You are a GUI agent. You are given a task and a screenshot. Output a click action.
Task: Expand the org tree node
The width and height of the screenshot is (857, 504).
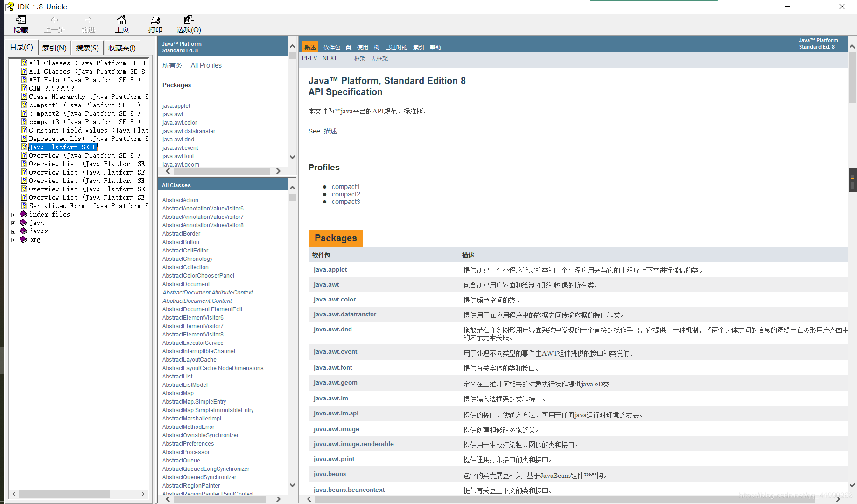[14, 240]
